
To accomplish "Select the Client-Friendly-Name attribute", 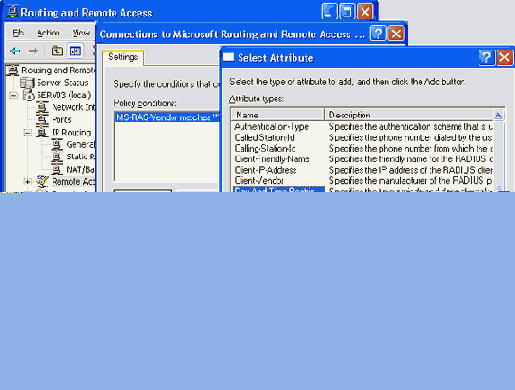I will point(272,159).
